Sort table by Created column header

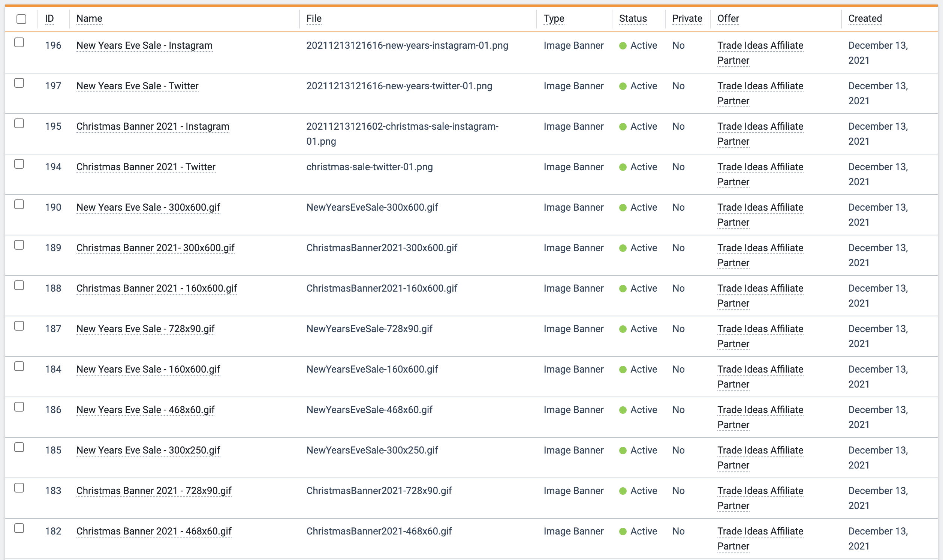(x=865, y=18)
